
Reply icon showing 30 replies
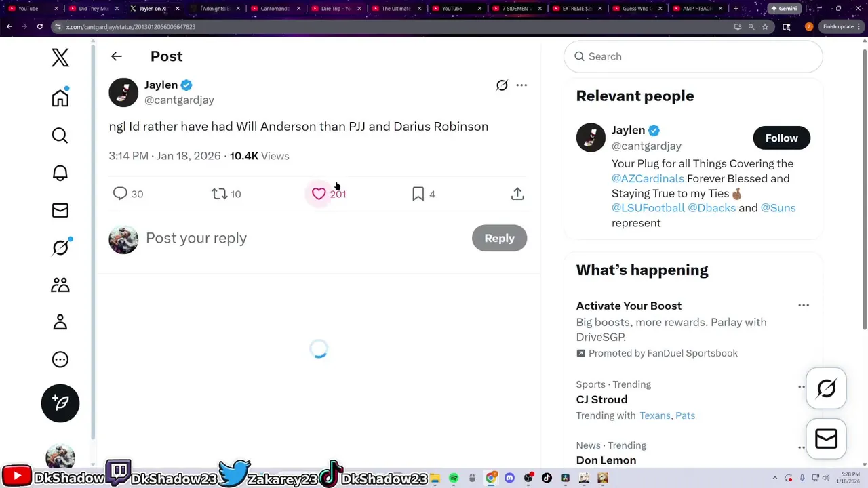coord(127,194)
